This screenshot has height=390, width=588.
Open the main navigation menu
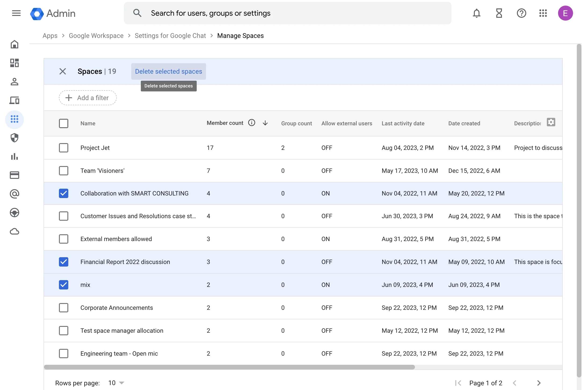[16, 13]
